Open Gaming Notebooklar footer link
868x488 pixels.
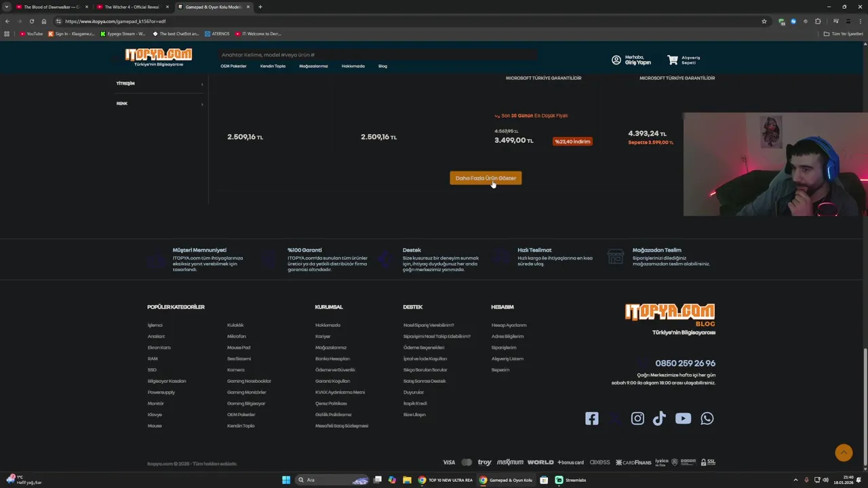[x=249, y=381]
